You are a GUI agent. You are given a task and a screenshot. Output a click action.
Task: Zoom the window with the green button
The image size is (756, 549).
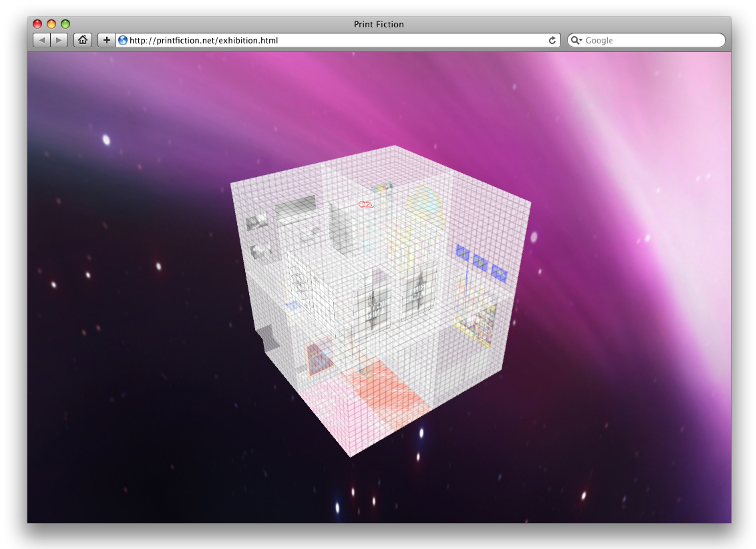pos(65,24)
